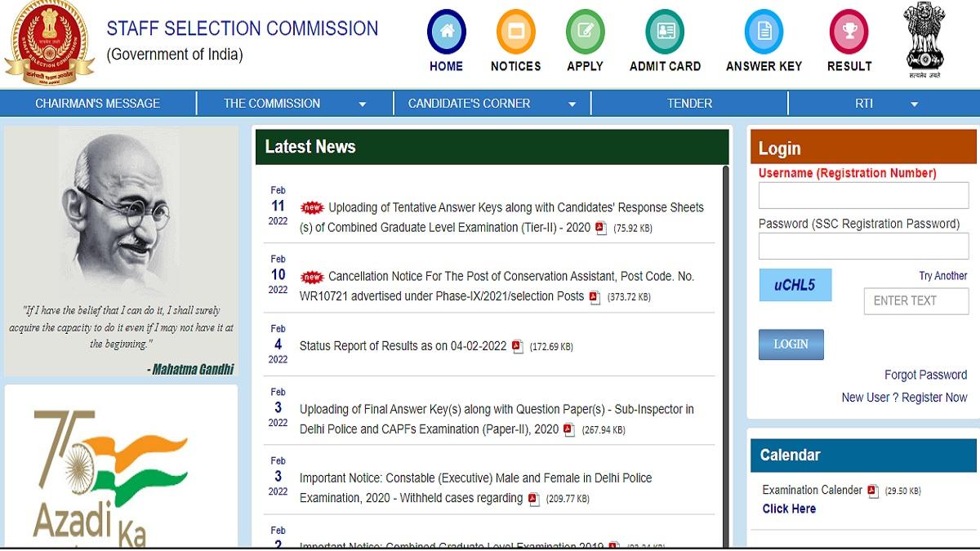Open Chairman's Message menu item
Screen dimensions: 980x551
pyautogui.click(x=97, y=104)
